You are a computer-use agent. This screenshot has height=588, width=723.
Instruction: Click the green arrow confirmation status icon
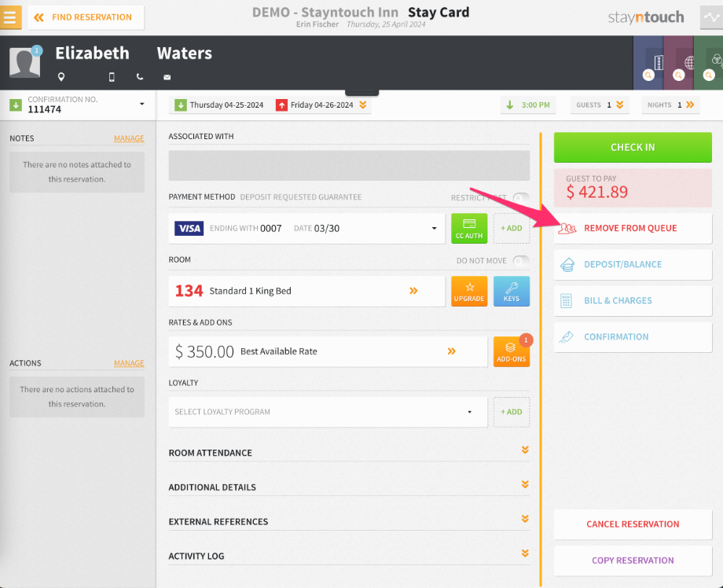pyautogui.click(x=16, y=105)
